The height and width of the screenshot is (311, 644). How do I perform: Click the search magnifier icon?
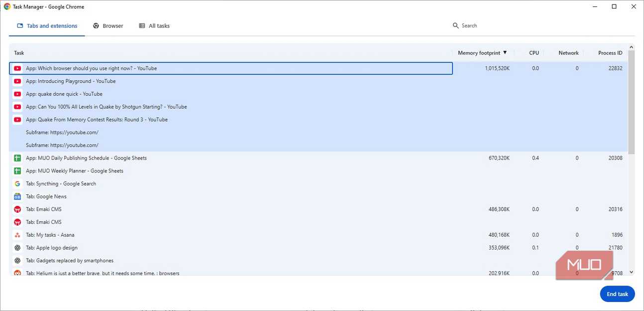(x=455, y=25)
